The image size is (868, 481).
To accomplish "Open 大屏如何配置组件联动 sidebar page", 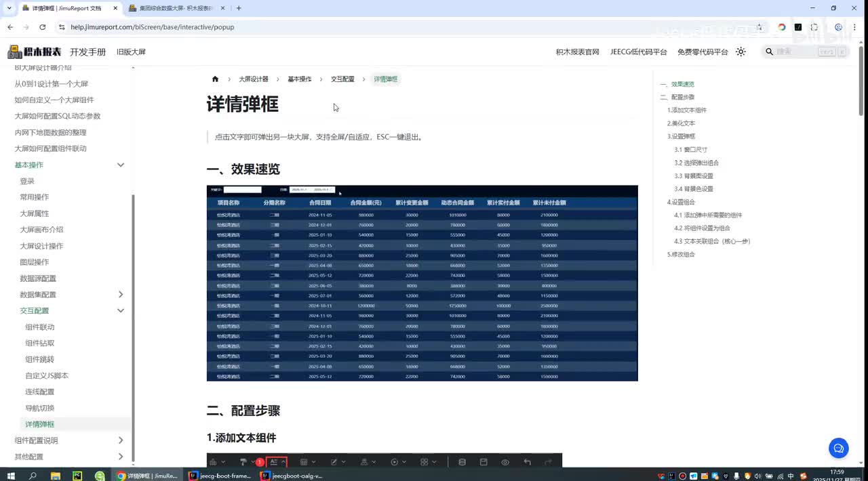I will 51,149.
